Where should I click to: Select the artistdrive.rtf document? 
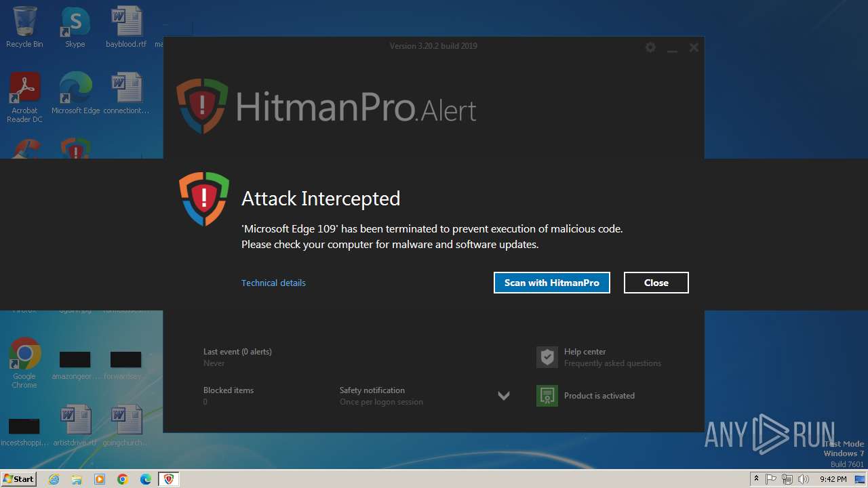(x=75, y=426)
